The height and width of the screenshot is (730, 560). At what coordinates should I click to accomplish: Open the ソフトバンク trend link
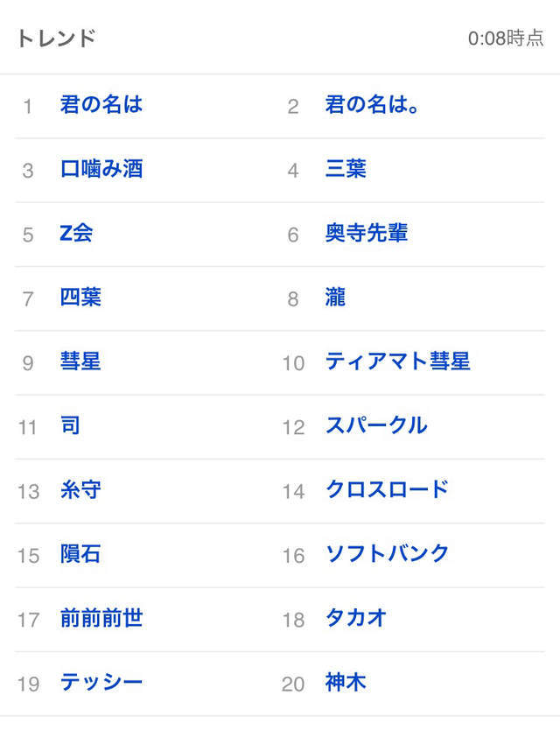pos(387,554)
